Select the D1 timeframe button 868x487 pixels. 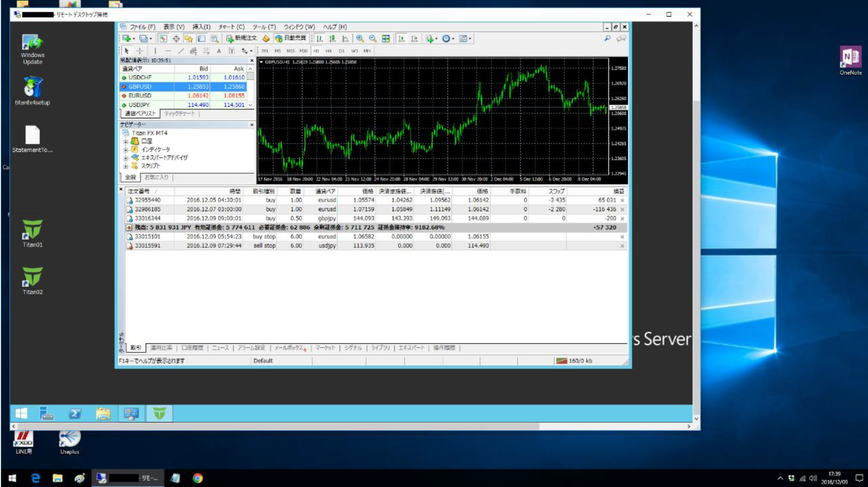(341, 51)
